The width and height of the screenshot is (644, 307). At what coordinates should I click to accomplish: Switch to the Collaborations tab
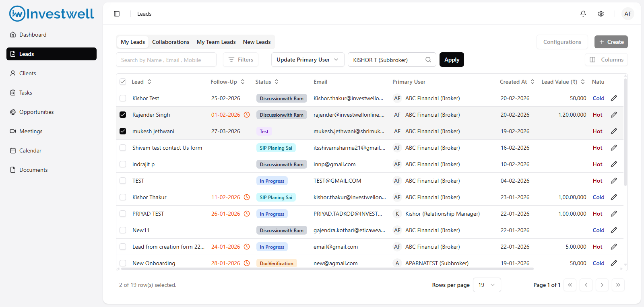tap(171, 42)
